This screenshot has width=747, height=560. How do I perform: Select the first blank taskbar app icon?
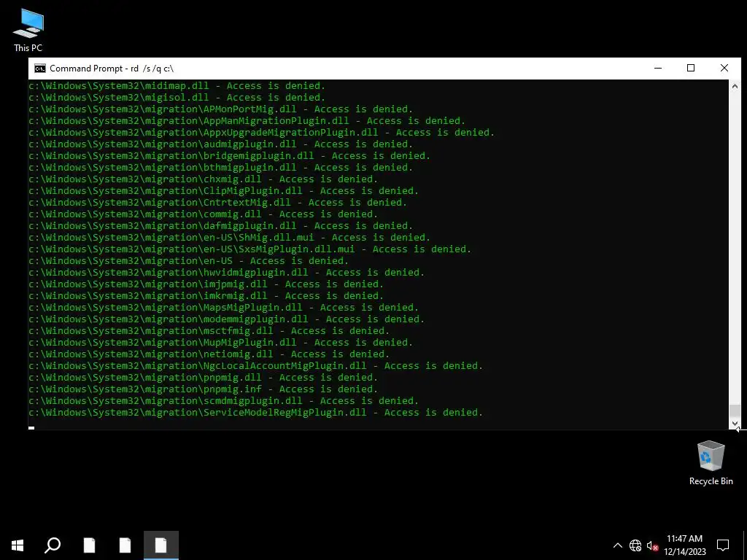pos(89,545)
